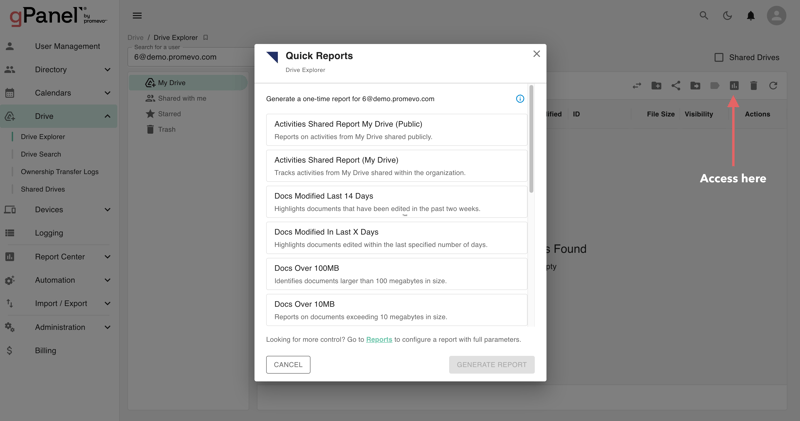The image size is (800, 421).
Task: Click the Search for a user field
Action: tap(191, 57)
